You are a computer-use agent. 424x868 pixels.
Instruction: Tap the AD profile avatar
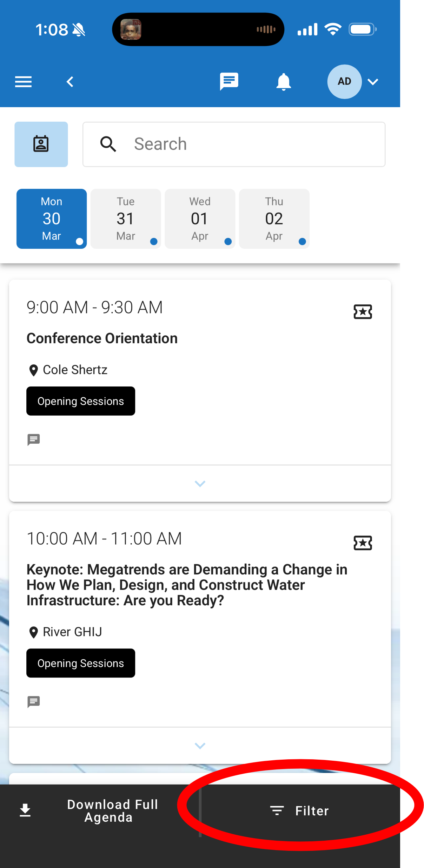pyautogui.click(x=344, y=82)
